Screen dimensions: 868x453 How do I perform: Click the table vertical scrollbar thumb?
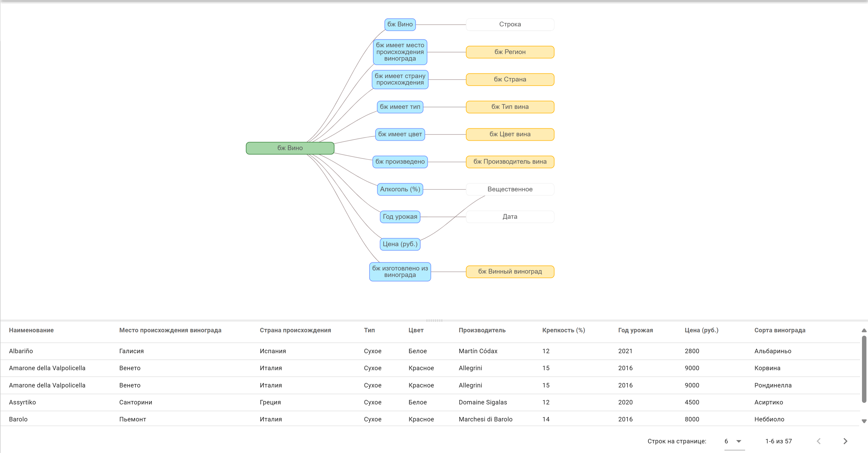pyautogui.click(x=864, y=369)
